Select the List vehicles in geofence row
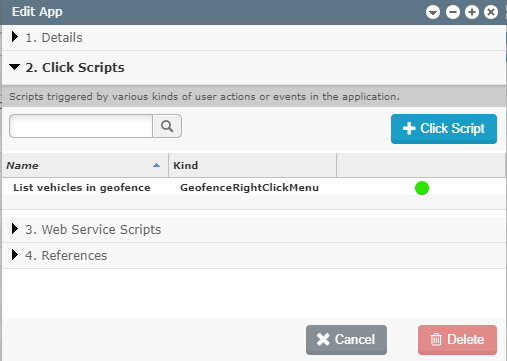Screen dimensions: 507x361 click(254, 188)
